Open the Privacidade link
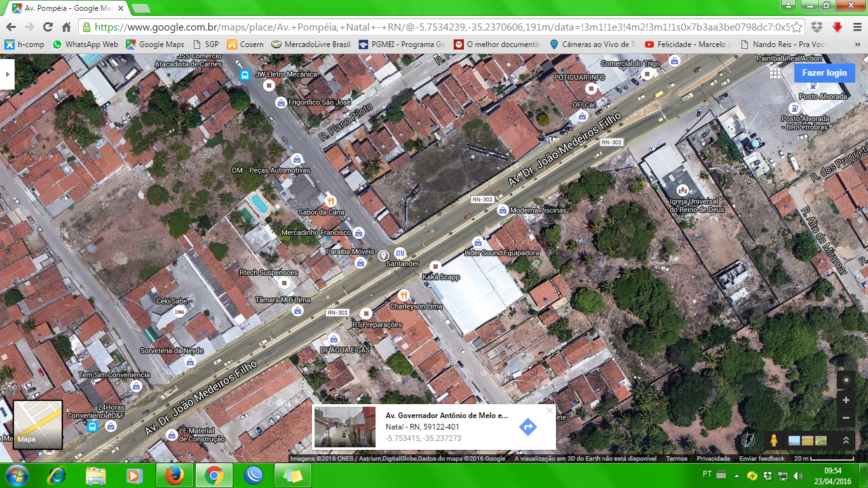 (x=713, y=458)
